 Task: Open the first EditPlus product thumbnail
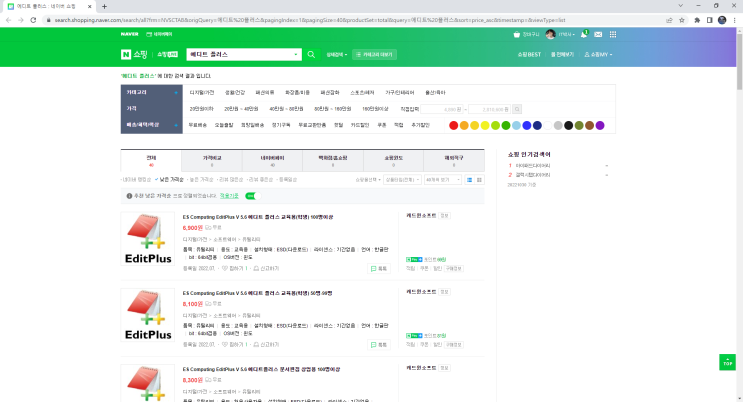tap(148, 239)
